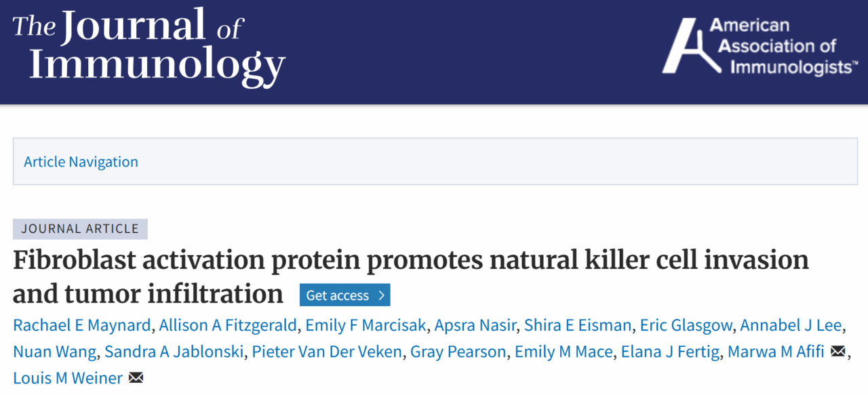Select Sandra A Jablonski's name
The image size is (868, 395).
click(x=174, y=352)
